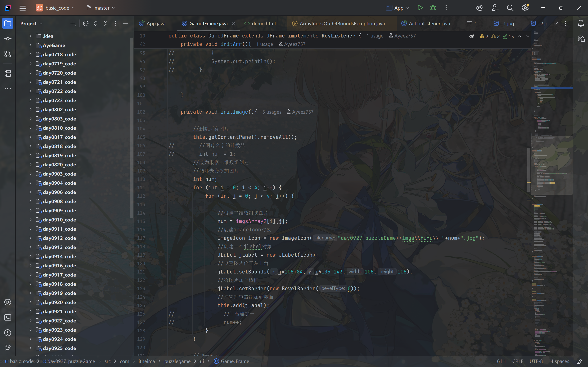Open the Terminal tool window
The image size is (588, 367).
click(8, 317)
